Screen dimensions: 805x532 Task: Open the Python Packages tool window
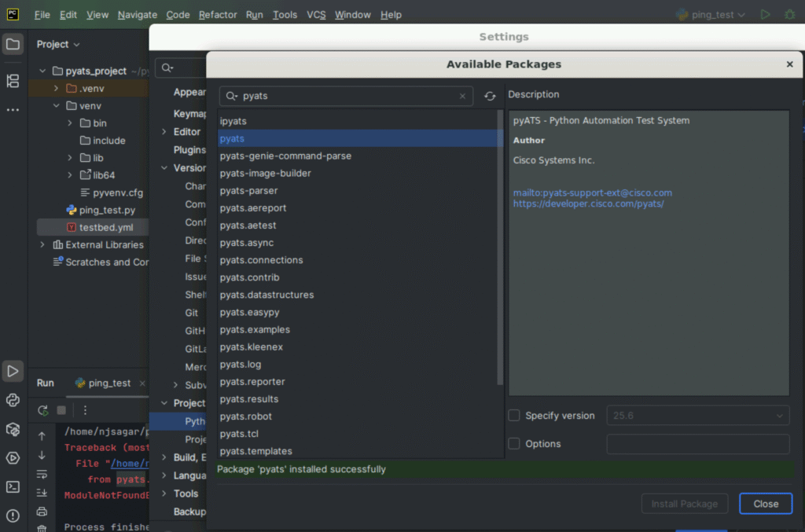[x=13, y=429]
